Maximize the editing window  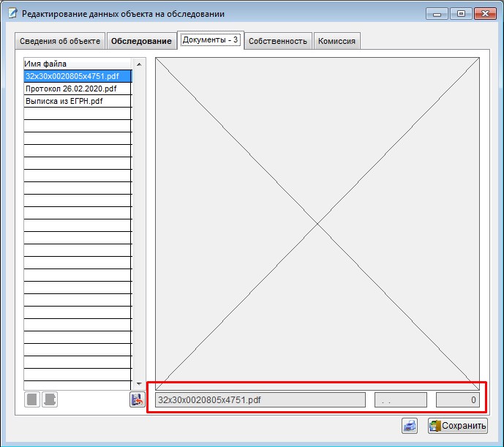click(461, 14)
